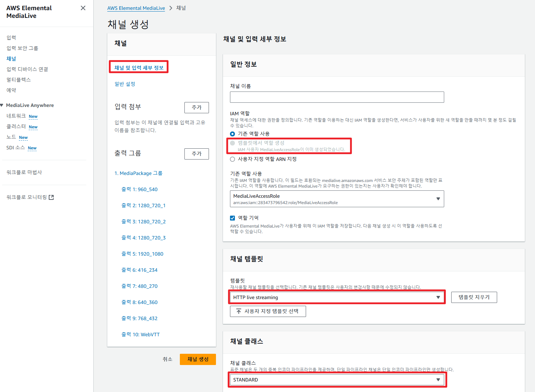Open 1. MediaPackage 그룹 output group
This screenshot has width=535, height=392.
pos(138,173)
